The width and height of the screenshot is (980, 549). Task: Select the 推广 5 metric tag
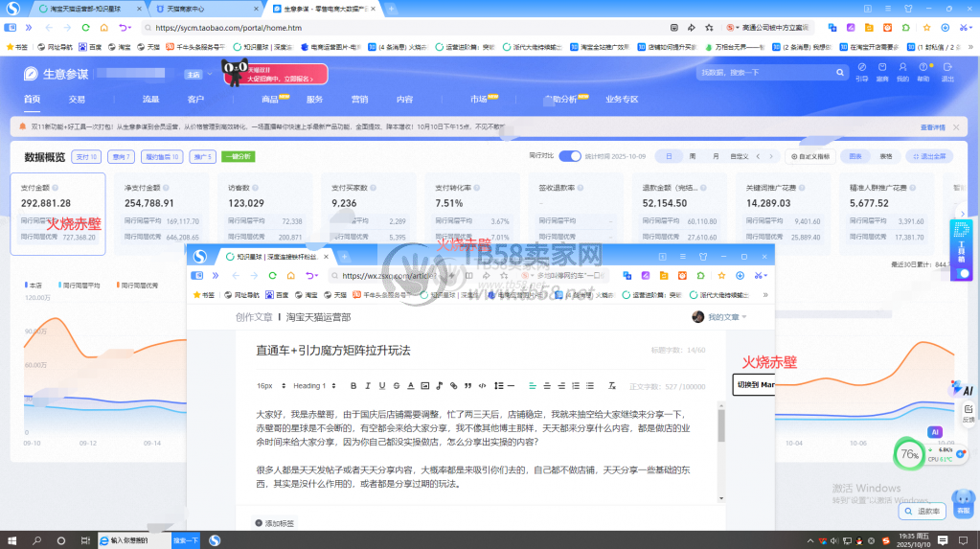[x=202, y=156]
